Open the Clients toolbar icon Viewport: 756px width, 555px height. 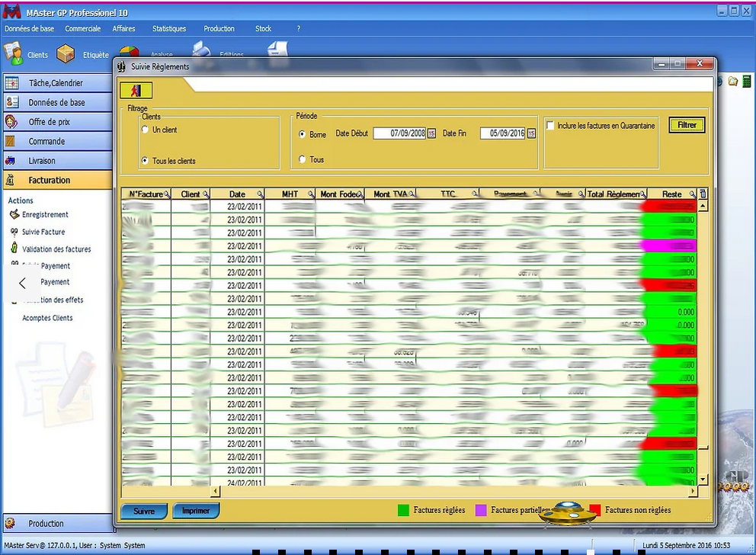point(14,53)
